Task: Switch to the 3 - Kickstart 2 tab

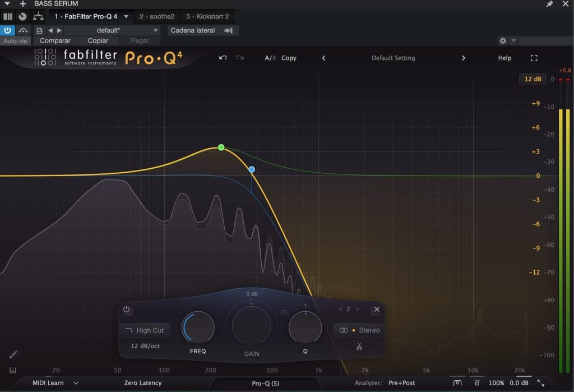Action: [x=207, y=16]
